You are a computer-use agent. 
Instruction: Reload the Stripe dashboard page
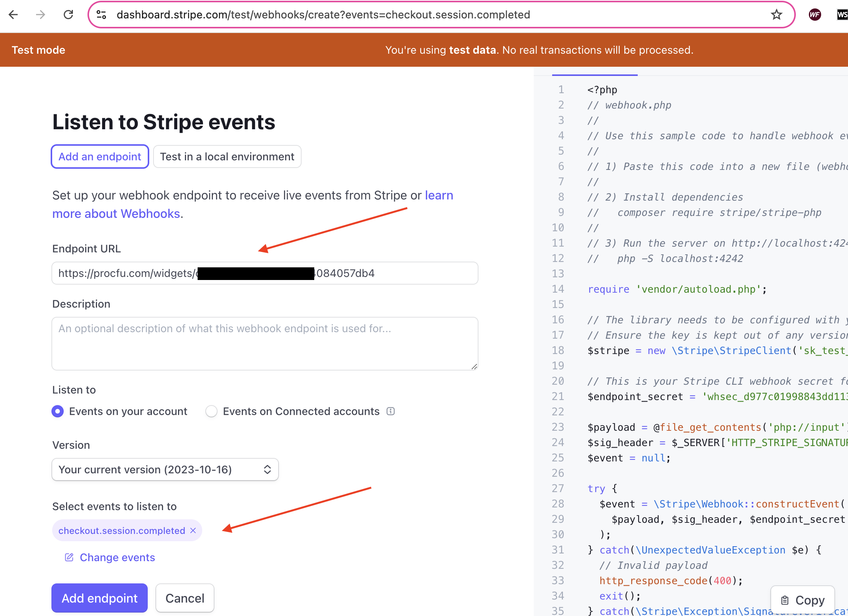coord(68,15)
